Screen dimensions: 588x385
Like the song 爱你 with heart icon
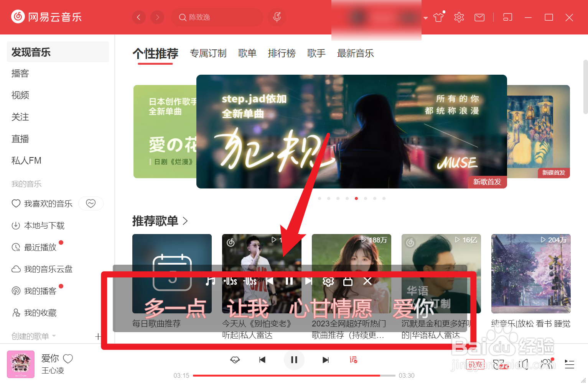click(68, 359)
